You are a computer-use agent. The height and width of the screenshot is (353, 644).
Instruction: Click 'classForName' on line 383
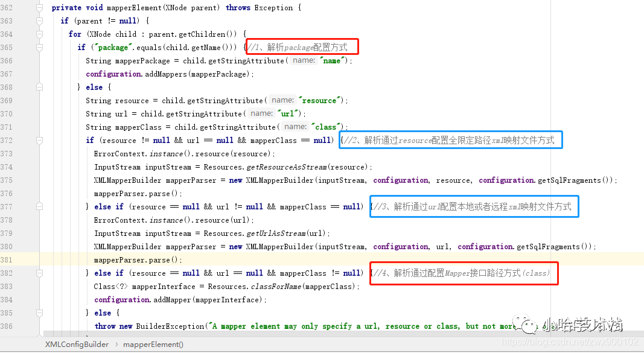(276, 287)
